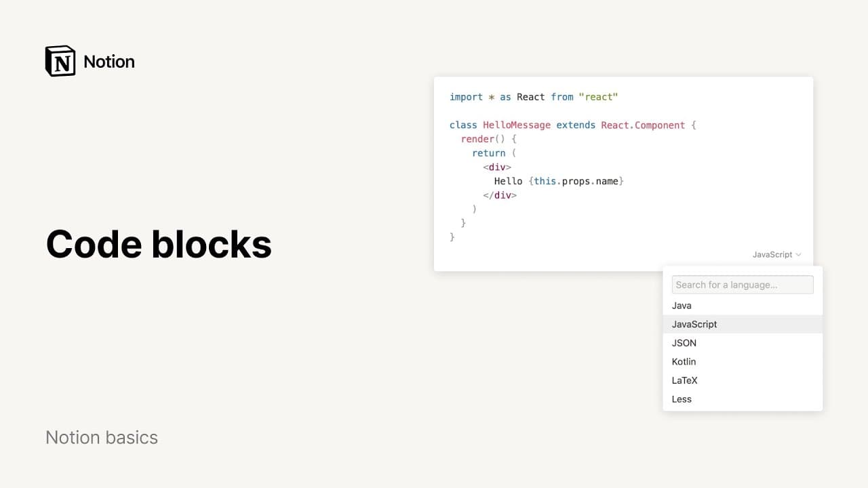Click the class HelloMessage declaration line
Viewport: 868px width, 488px height.
572,125
